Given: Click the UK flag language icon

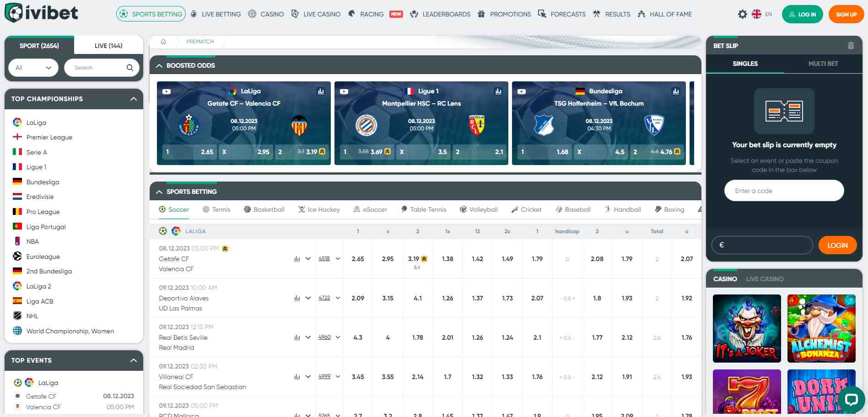Looking at the screenshot, I should click(756, 14).
